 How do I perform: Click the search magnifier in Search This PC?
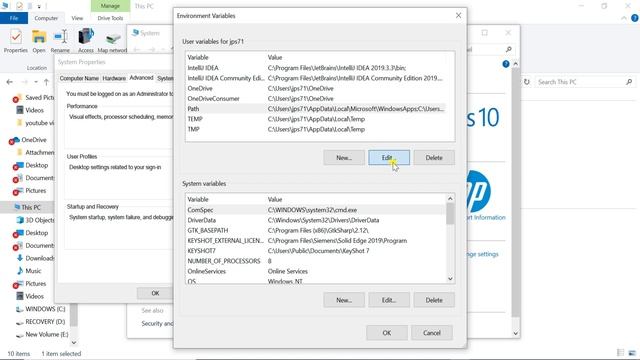pos(629,82)
